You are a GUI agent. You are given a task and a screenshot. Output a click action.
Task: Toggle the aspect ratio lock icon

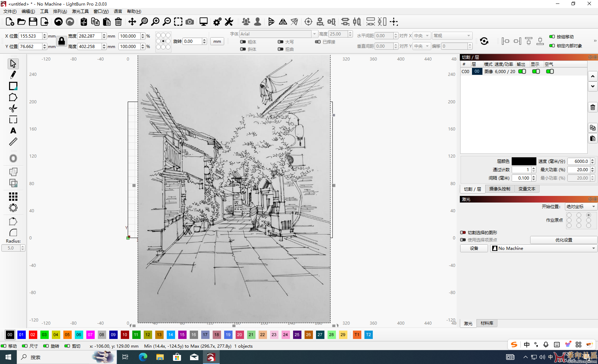click(x=62, y=41)
